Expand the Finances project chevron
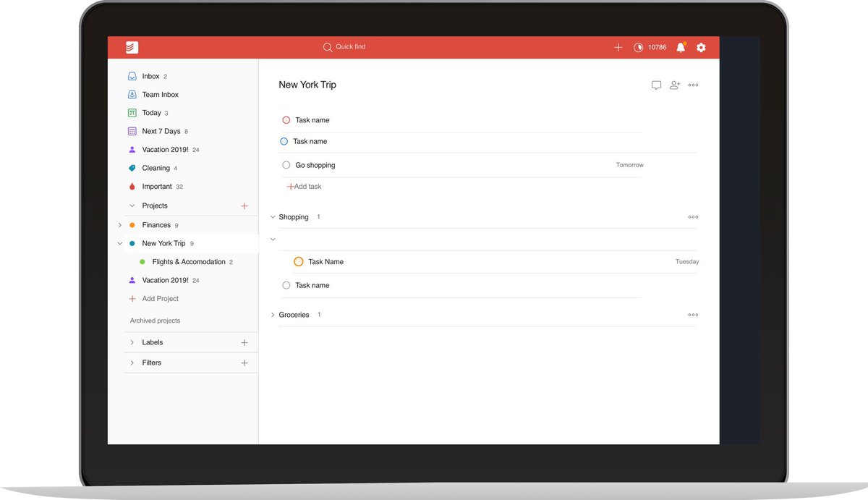Screen dimensions: 868x500 (x=120, y=225)
